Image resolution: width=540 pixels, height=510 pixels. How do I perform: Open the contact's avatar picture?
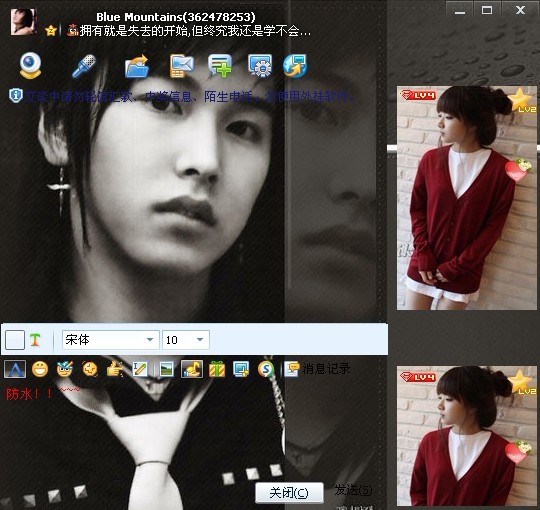click(x=23, y=22)
